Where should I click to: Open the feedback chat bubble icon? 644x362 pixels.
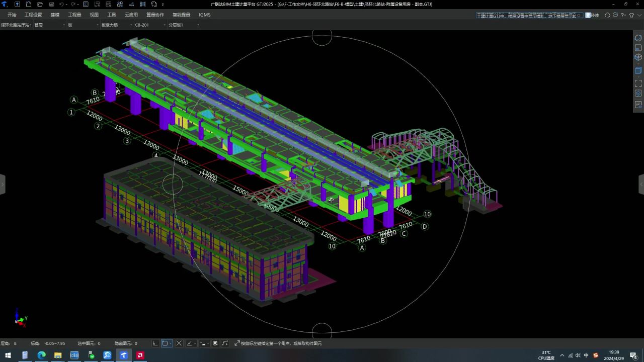pyautogui.click(x=615, y=15)
